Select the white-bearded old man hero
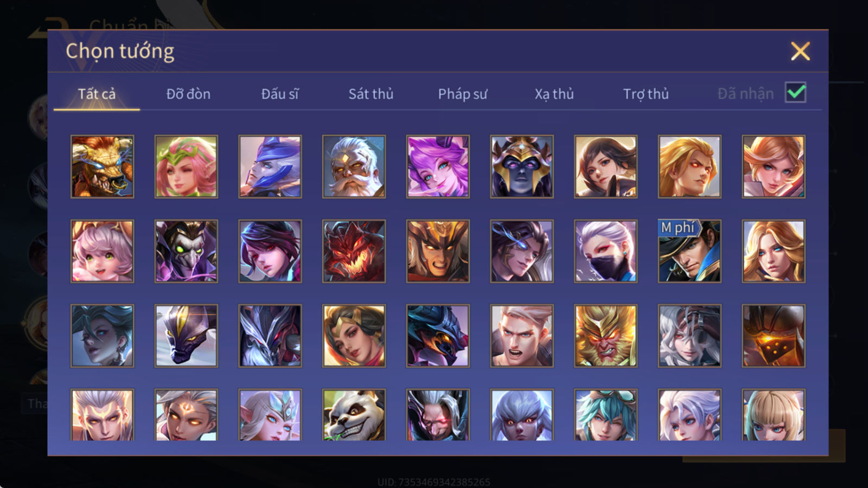Screen dimensions: 868x488 [x=354, y=166]
